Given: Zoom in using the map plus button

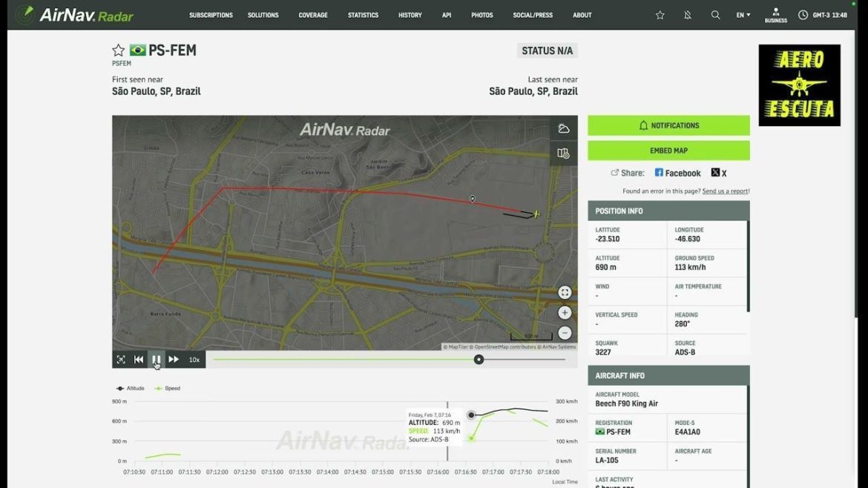Looking at the screenshot, I should point(565,312).
